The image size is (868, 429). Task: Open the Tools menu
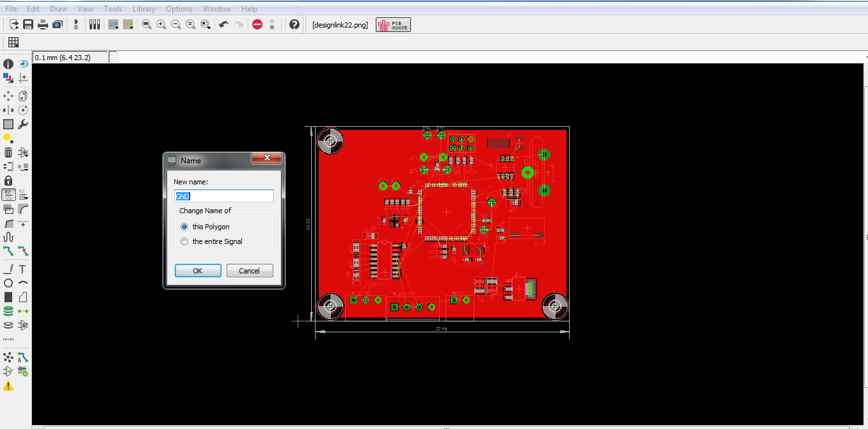(113, 9)
